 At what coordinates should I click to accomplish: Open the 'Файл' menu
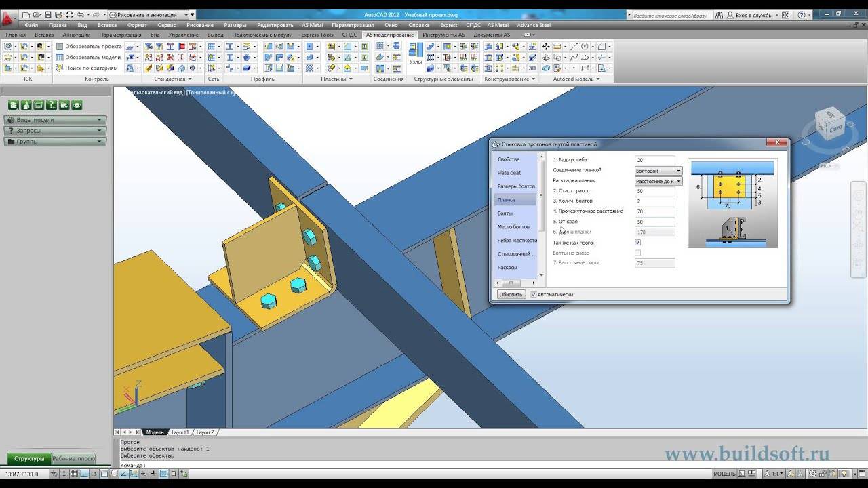click(x=31, y=25)
